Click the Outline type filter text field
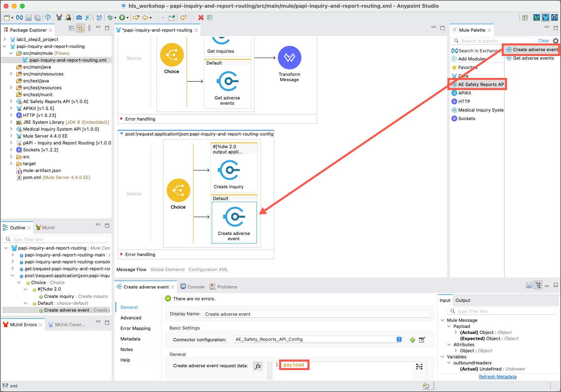 (x=56, y=239)
